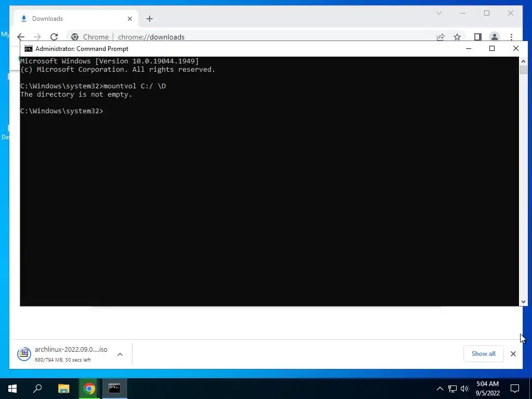This screenshot has width=532, height=399.
Task: Open Windows taskbar search
Action: (x=37, y=389)
